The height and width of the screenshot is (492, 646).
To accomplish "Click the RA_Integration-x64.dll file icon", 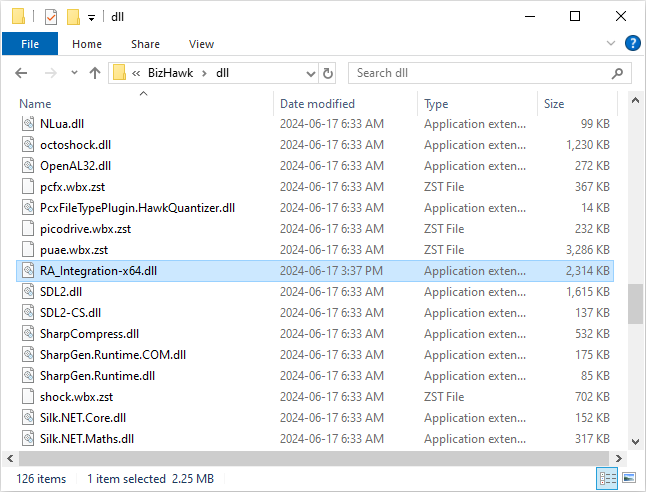I will 28,271.
